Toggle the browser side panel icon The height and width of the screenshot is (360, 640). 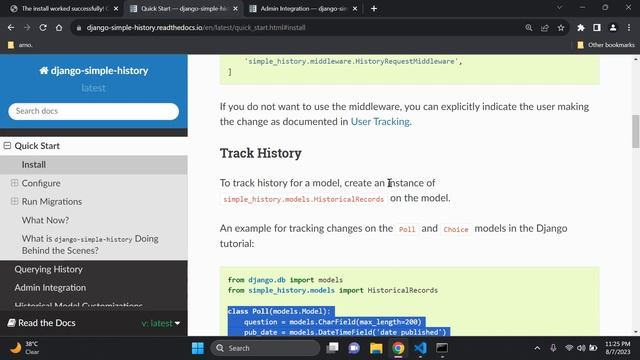click(x=597, y=28)
